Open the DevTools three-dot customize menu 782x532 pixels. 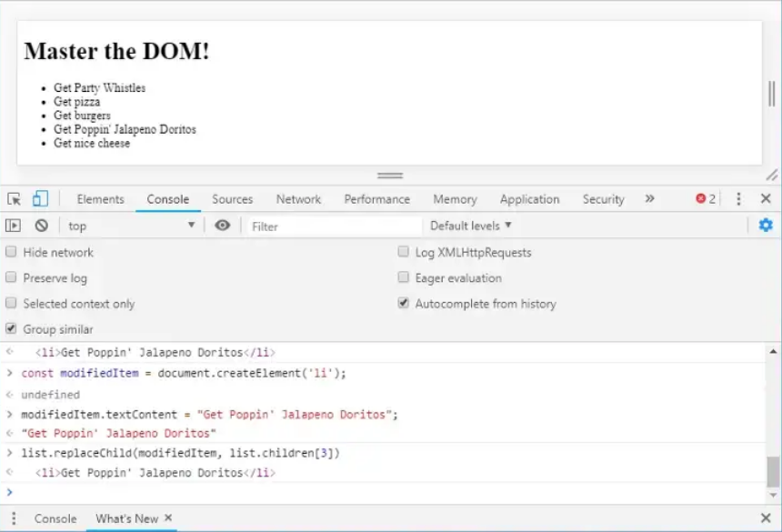point(738,199)
